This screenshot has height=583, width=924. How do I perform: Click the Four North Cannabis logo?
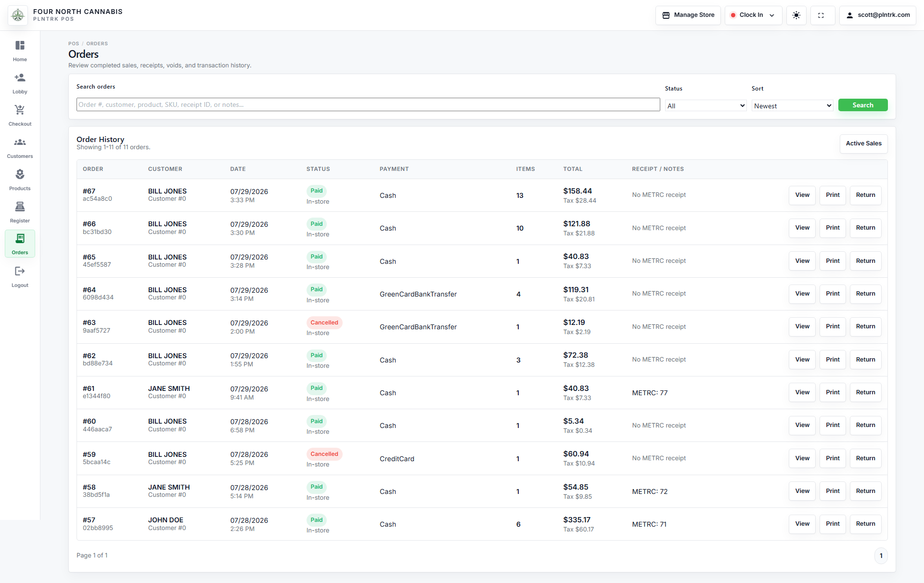[x=18, y=15]
